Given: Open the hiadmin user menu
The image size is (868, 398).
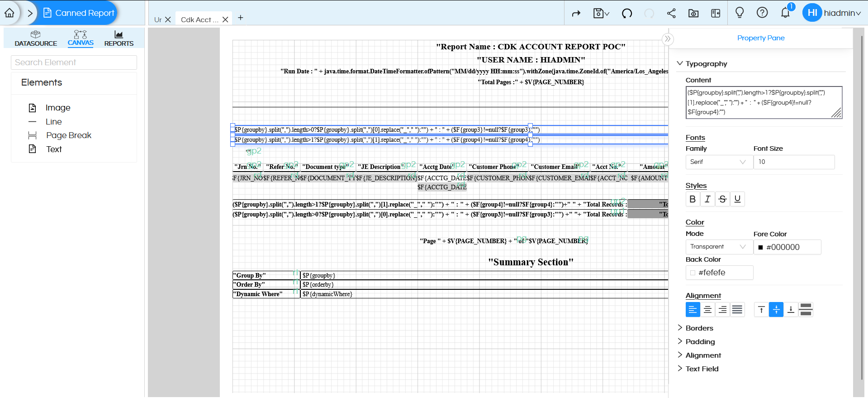Looking at the screenshot, I should (x=842, y=13).
